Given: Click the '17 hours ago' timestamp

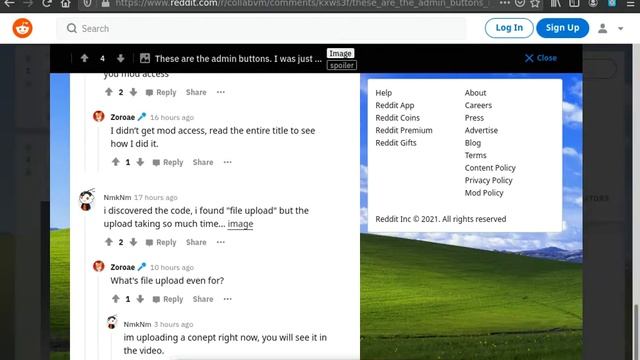Looking at the screenshot, I should tap(156, 198).
